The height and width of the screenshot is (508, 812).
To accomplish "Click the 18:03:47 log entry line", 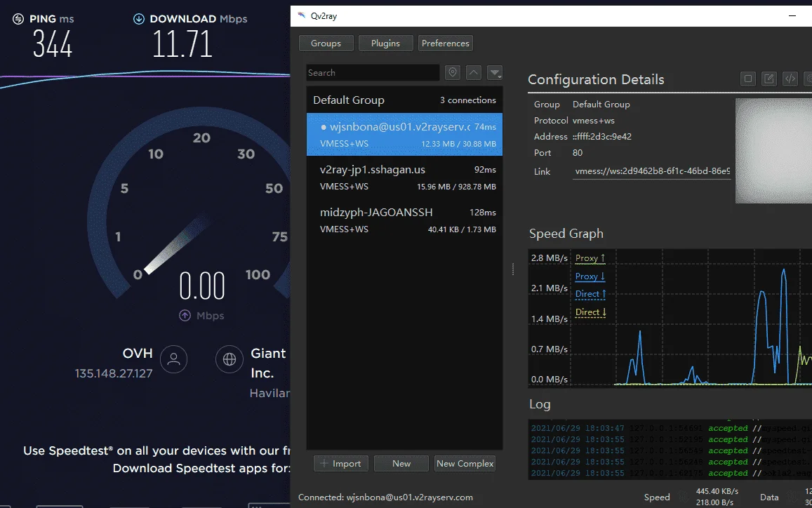I will pos(671,428).
